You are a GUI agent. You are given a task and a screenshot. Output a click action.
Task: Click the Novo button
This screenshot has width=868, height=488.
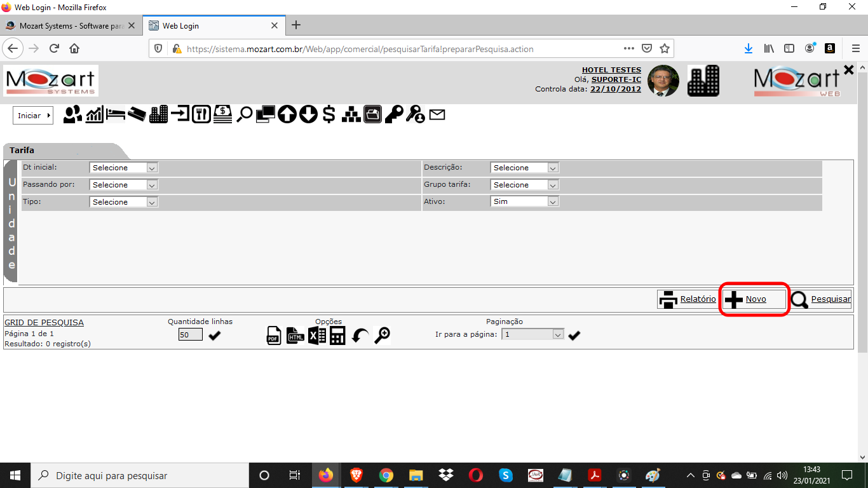click(754, 299)
